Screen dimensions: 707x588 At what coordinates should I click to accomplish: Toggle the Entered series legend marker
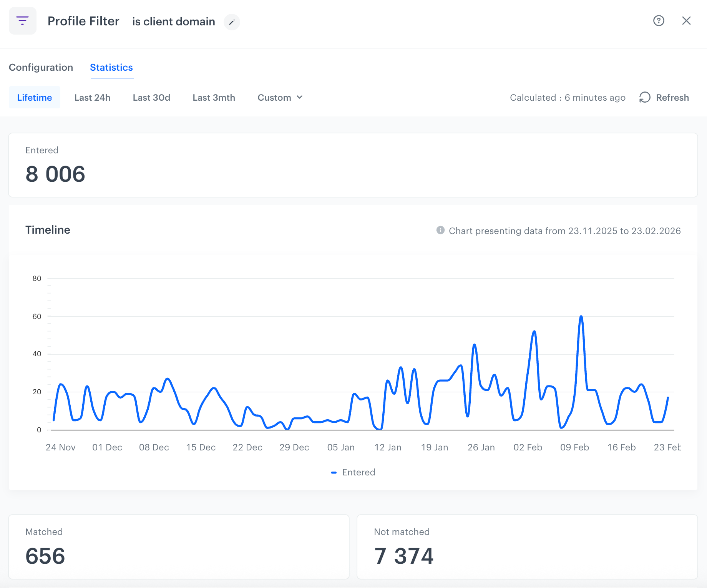(334, 472)
